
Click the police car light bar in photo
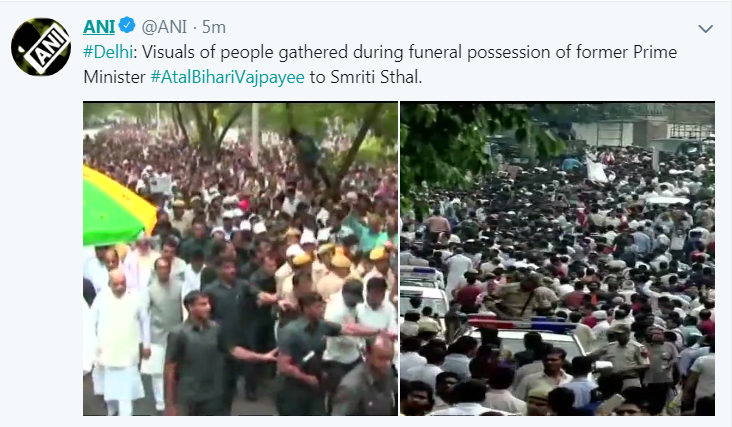click(521, 324)
